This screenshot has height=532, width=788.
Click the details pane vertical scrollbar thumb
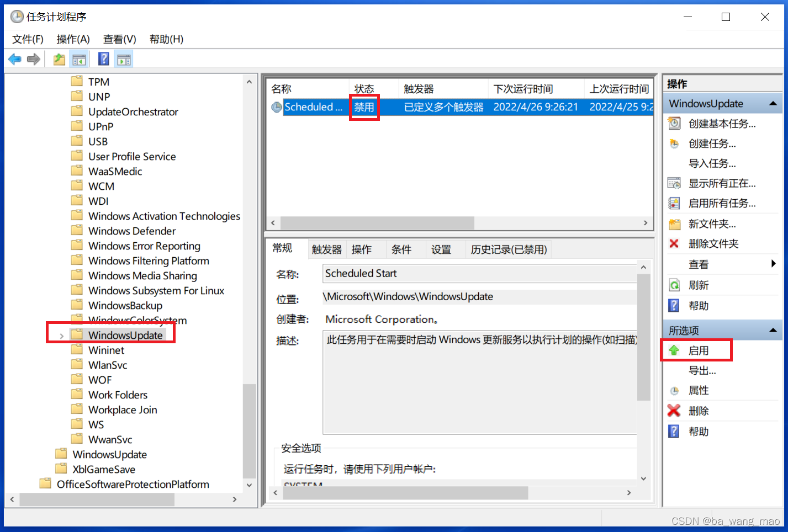coord(643,337)
